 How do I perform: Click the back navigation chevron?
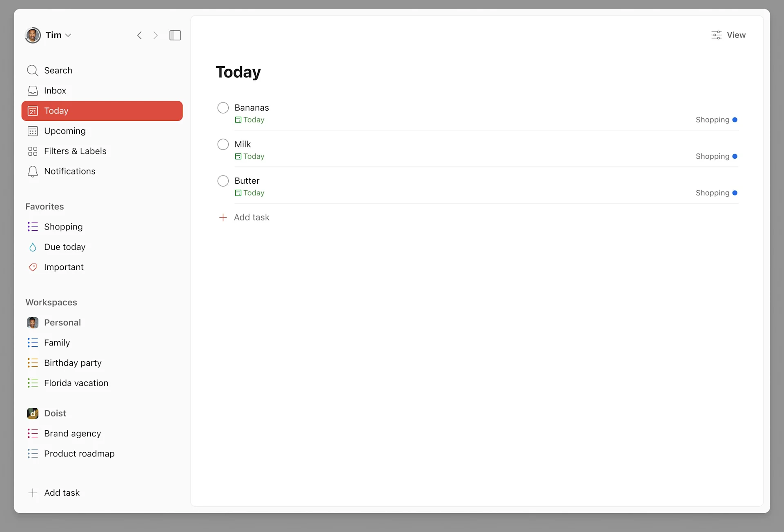click(139, 35)
